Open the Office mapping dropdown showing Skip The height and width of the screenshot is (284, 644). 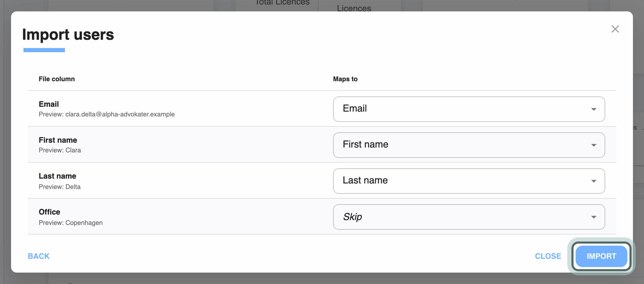[x=469, y=217]
